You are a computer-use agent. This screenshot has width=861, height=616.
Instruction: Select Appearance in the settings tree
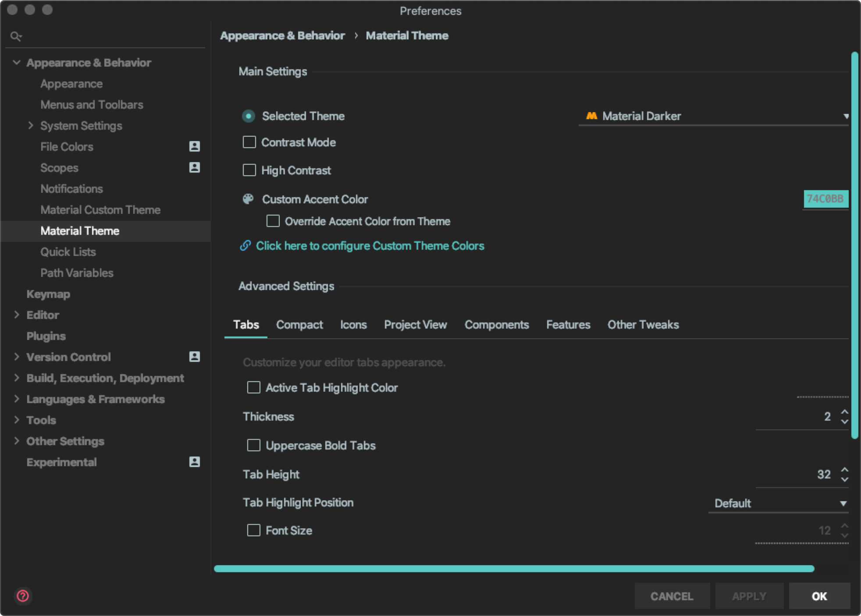pyautogui.click(x=71, y=84)
